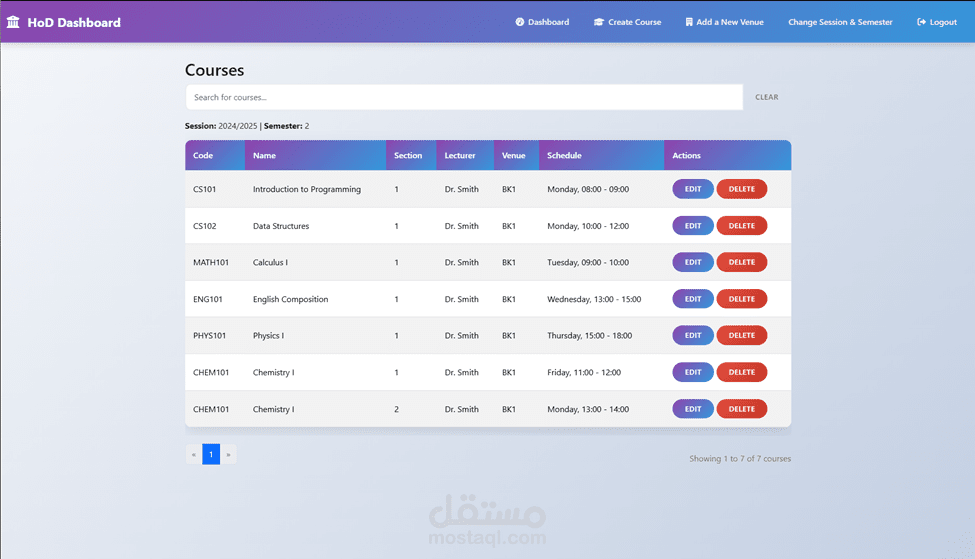Delete the ENG101 English Composition course
The width and height of the screenshot is (975, 559).
tap(742, 299)
